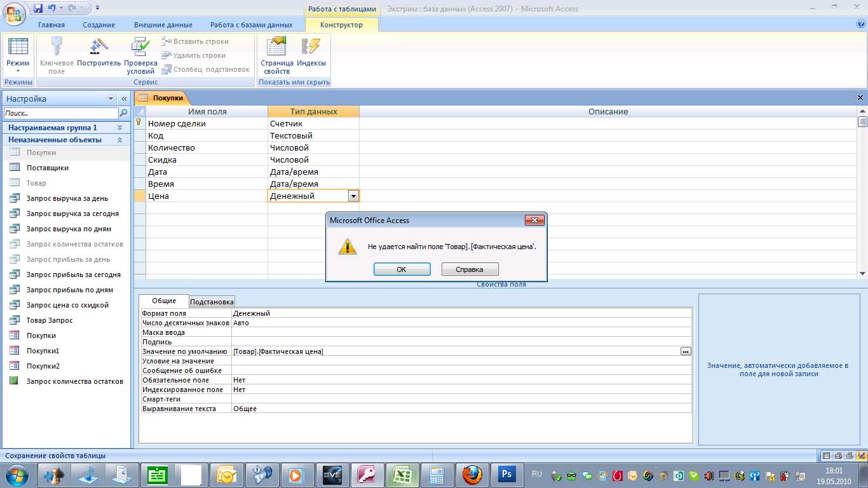Image resolution: width=868 pixels, height=488 pixels.
Task: Open the Calculator from the taskbar
Action: pyautogui.click(x=437, y=475)
